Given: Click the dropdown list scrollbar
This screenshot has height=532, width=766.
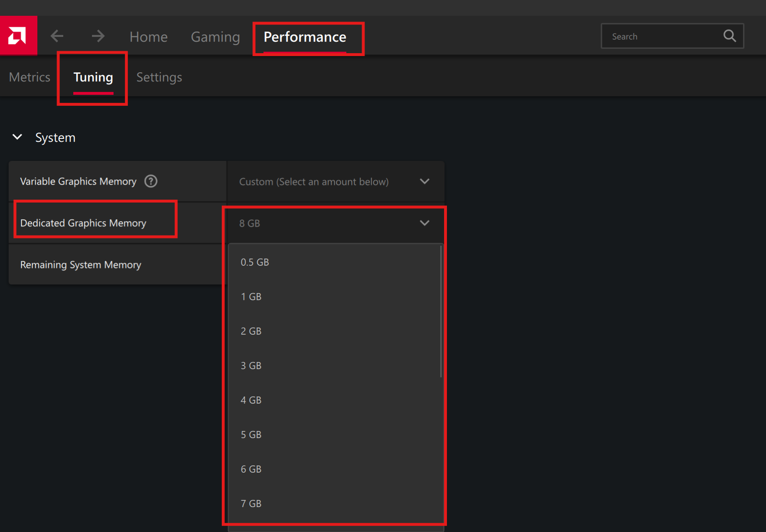Looking at the screenshot, I should pyautogui.click(x=441, y=311).
